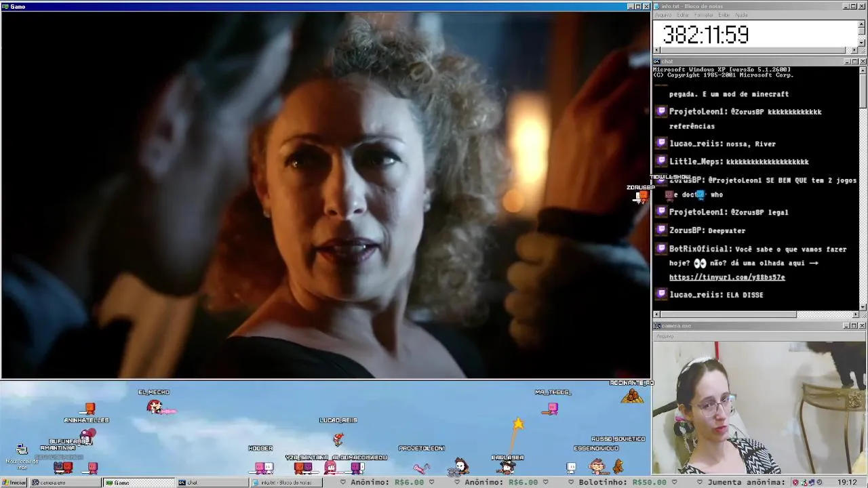Viewport: 868px width, 488px height.
Task: Click 'Bolotinho: R$50.00' ticker text
Action: [x=623, y=483]
